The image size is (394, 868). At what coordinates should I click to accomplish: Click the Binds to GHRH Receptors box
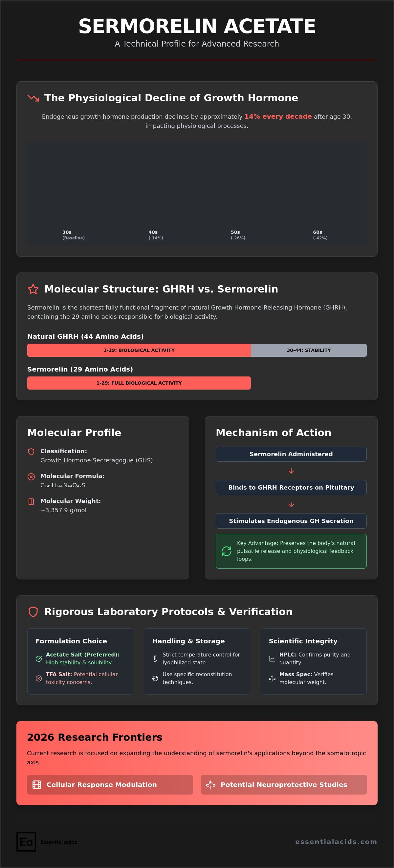coord(291,488)
